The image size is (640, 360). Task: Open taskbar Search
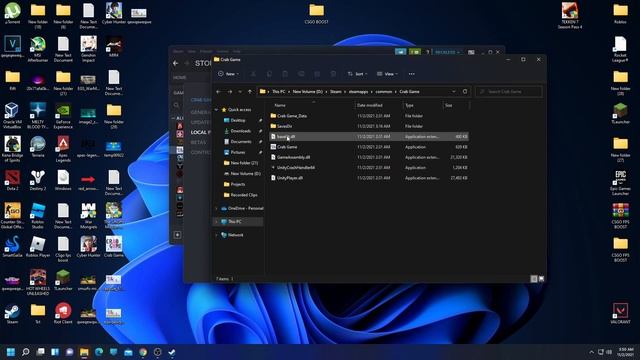tap(25, 352)
